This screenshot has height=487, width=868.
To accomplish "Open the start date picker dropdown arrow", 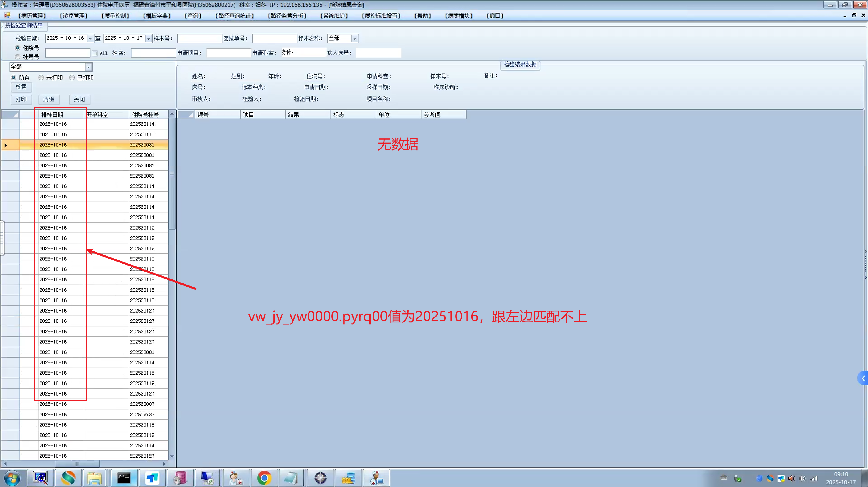I will pos(90,39).
